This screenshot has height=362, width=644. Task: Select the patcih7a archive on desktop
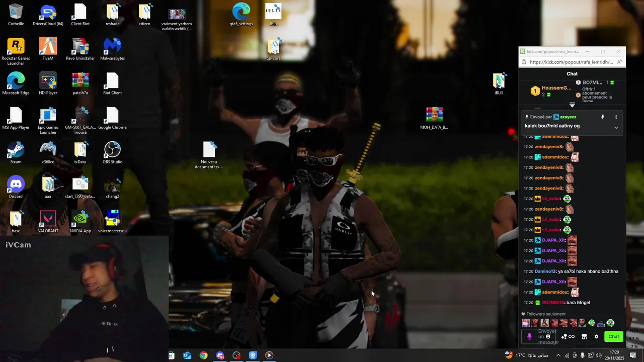(80, 84)
